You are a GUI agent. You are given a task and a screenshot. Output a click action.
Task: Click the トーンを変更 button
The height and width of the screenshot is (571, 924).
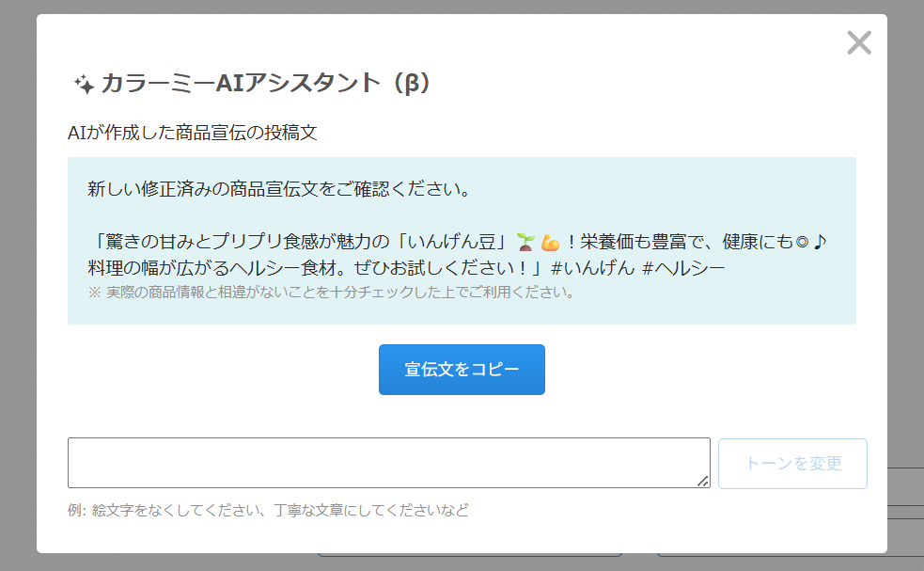click(x=792, y=463)
